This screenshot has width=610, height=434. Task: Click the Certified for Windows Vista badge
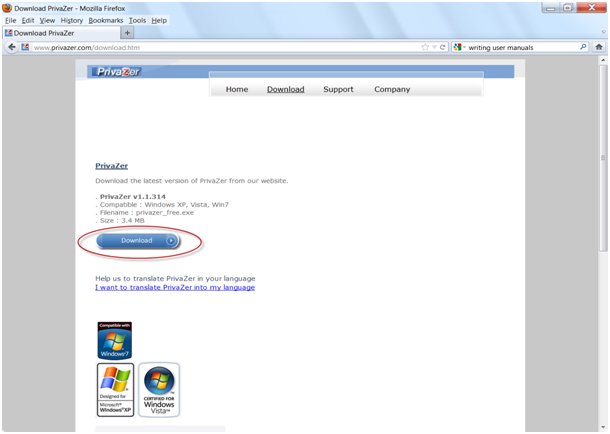(159, 389)
